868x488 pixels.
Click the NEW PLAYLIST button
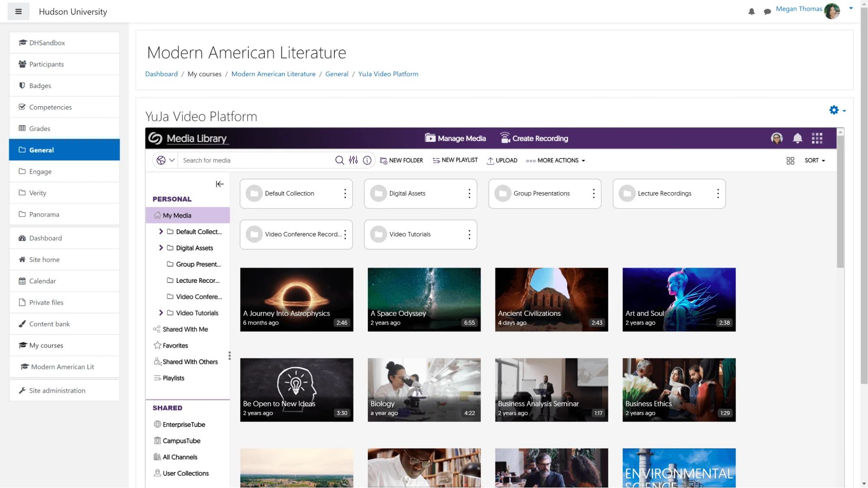point(455,160)
